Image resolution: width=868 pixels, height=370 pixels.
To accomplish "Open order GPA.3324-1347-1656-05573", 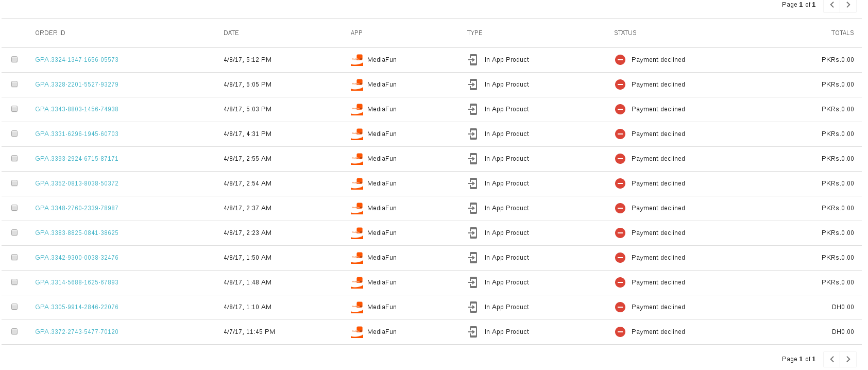I will click(x=77, y=60).
